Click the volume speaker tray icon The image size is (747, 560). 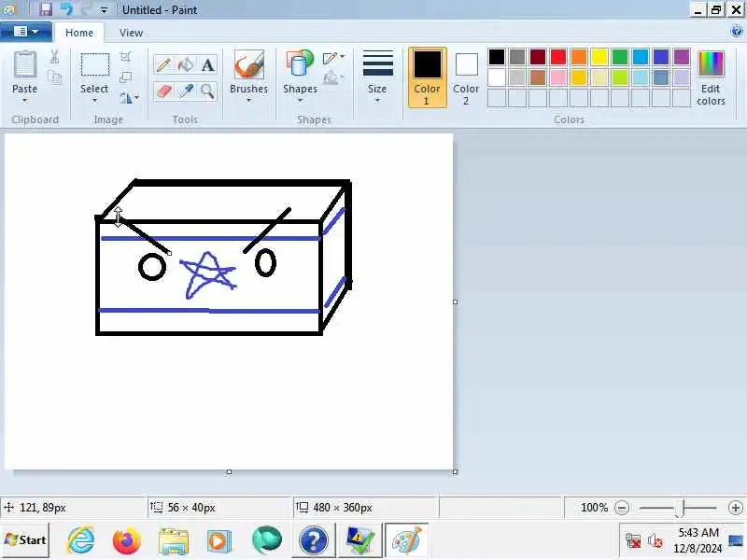click(x=655, y=541)
